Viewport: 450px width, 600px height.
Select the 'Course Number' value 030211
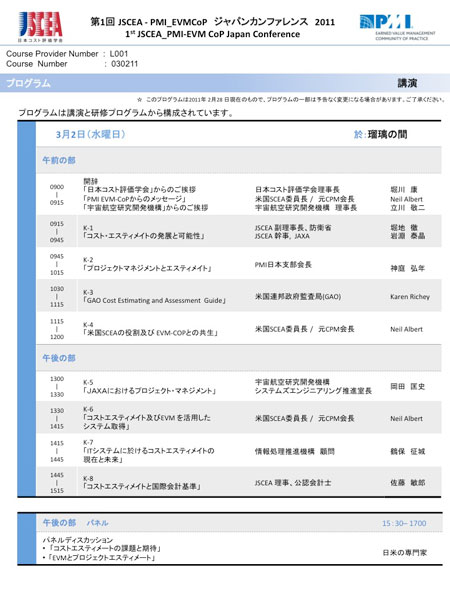pyautogui.click(x=124, y=64)
